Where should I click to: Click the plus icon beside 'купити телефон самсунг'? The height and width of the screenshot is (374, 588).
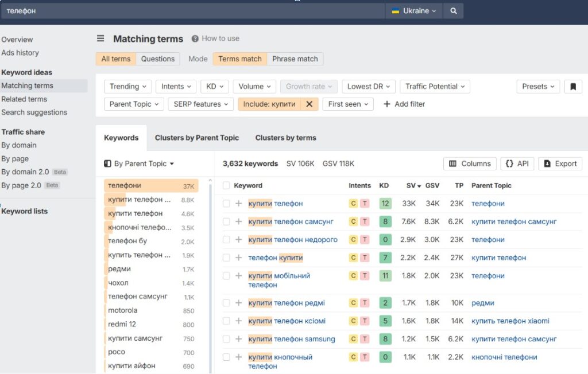tap(239, 221)
